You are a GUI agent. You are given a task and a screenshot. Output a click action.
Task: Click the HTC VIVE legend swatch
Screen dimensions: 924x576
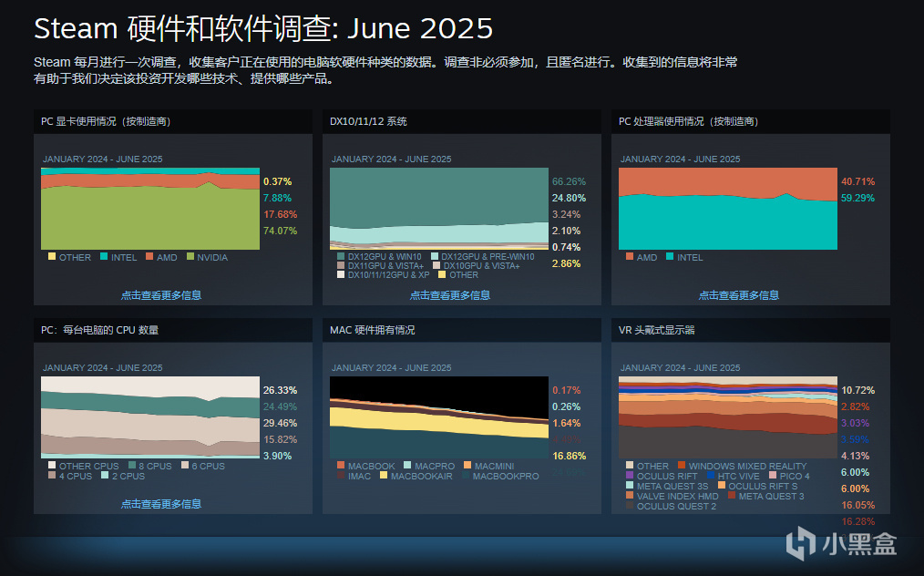coord(710,475)
